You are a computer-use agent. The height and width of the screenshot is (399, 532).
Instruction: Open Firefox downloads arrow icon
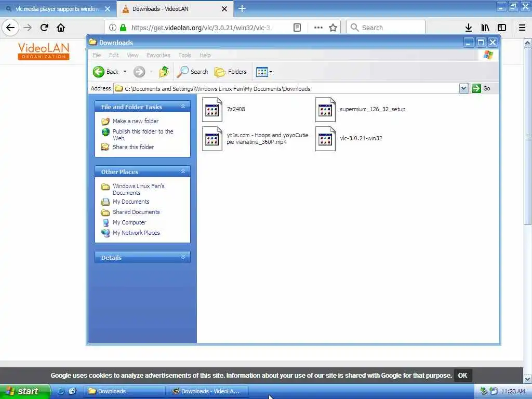469,28
